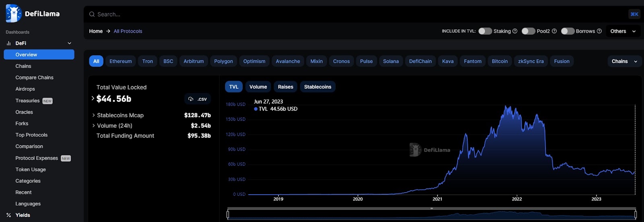Switch chart to Raises tab
This screenshot has width=644, height=222.
point(285,87)
